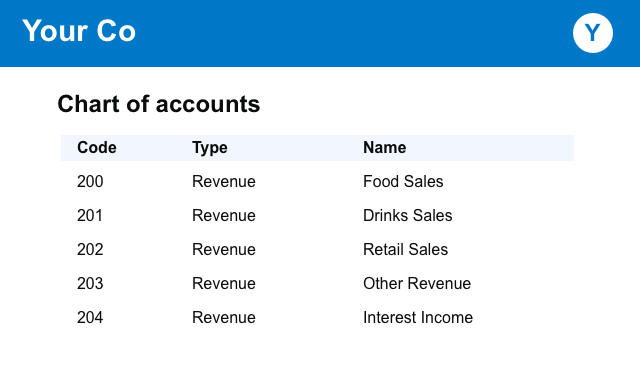The image size is (640, 371).
Task: Click Revenue type in Other Revenue row
Action: 224,283
